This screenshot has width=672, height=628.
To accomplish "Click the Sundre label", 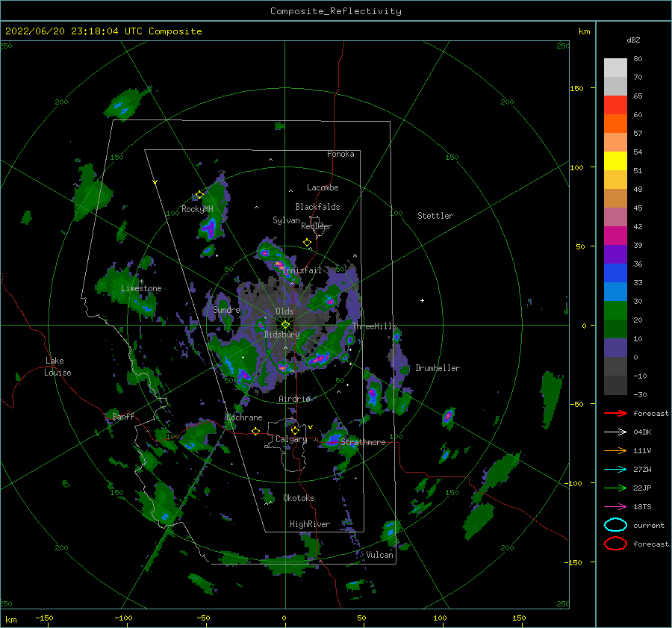I will click(226, 309).
